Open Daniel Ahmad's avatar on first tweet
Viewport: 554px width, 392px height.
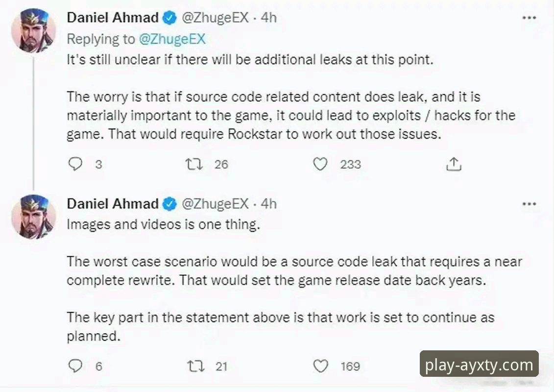[x=34, y=30]
